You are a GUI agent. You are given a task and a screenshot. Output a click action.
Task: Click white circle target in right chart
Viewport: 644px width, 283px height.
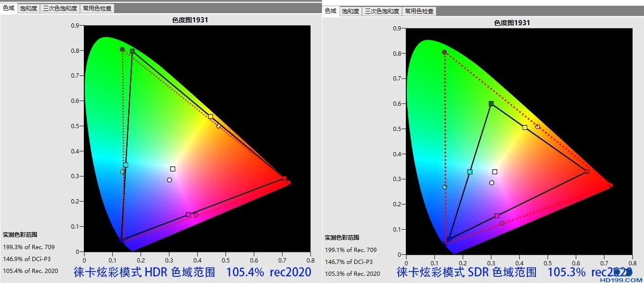tap(492, 182)
